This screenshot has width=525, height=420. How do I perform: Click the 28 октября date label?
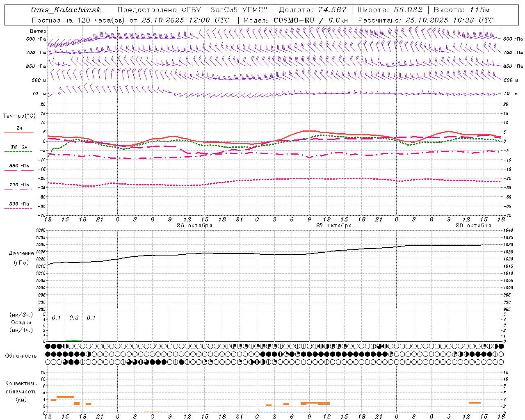pyautogui.click(x=473, y=226)
